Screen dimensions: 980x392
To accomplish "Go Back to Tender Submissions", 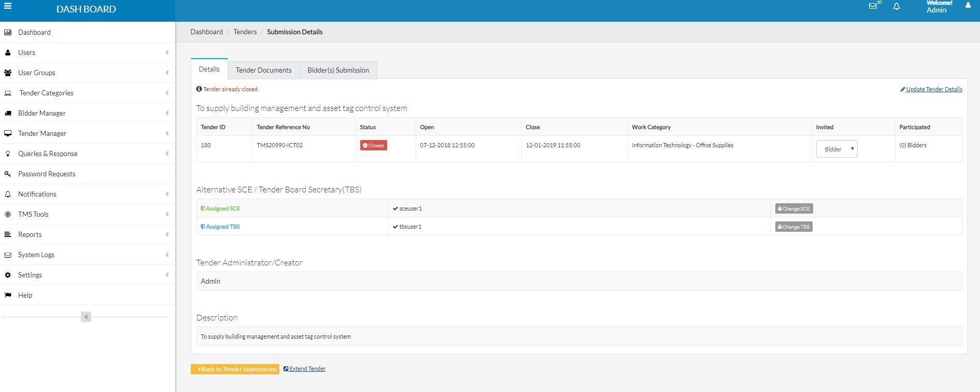I will pos(235,369).
